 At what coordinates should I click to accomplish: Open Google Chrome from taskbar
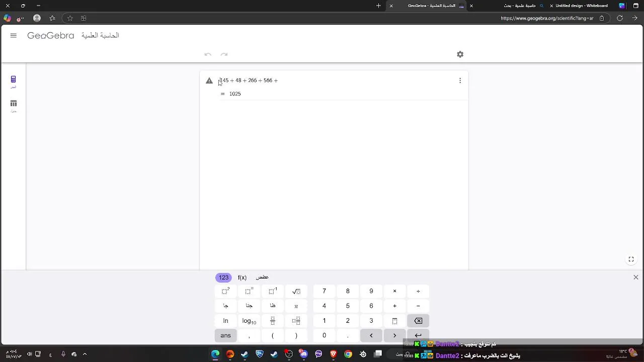pos(348,354)
